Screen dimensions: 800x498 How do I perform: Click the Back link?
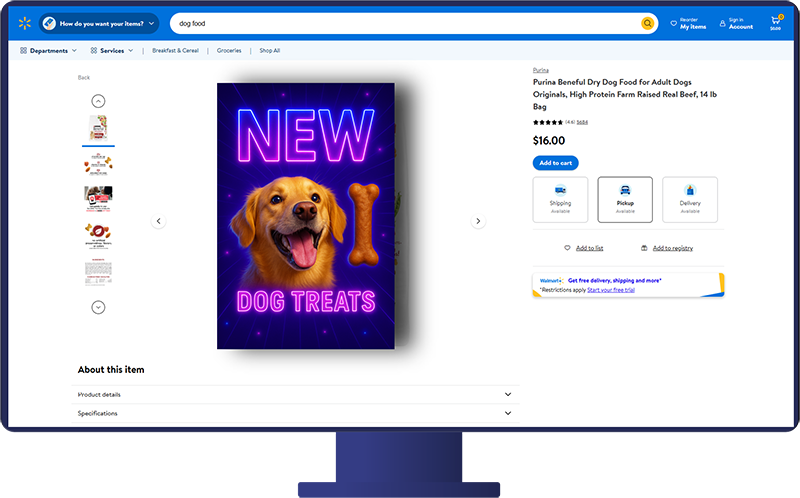(84, 78)
